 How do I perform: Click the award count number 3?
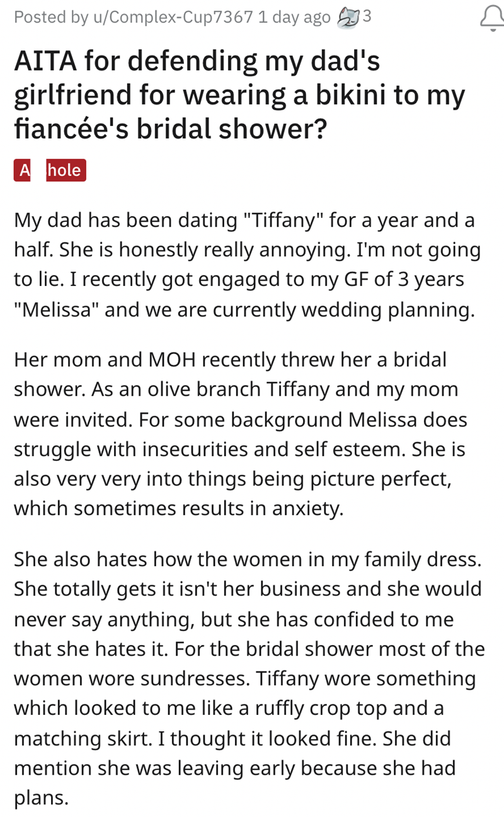click(x=367, y=17)
